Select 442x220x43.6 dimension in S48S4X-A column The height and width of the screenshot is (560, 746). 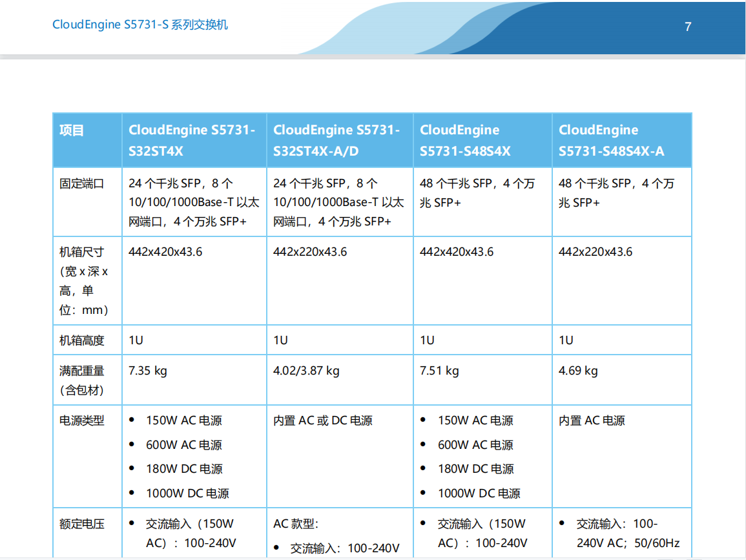click(595, 252)
